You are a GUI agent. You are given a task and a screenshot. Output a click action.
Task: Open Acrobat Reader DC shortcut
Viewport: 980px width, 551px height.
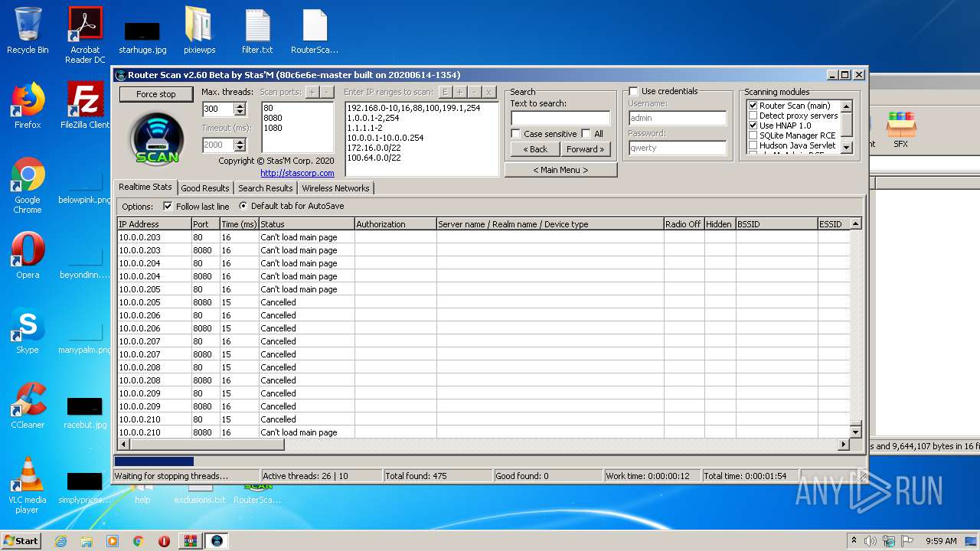[85, 35]
